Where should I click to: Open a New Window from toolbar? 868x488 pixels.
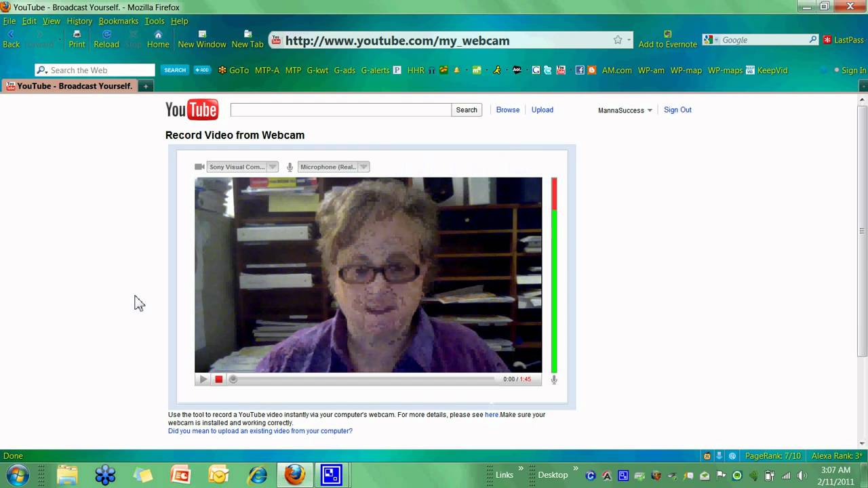202,39
